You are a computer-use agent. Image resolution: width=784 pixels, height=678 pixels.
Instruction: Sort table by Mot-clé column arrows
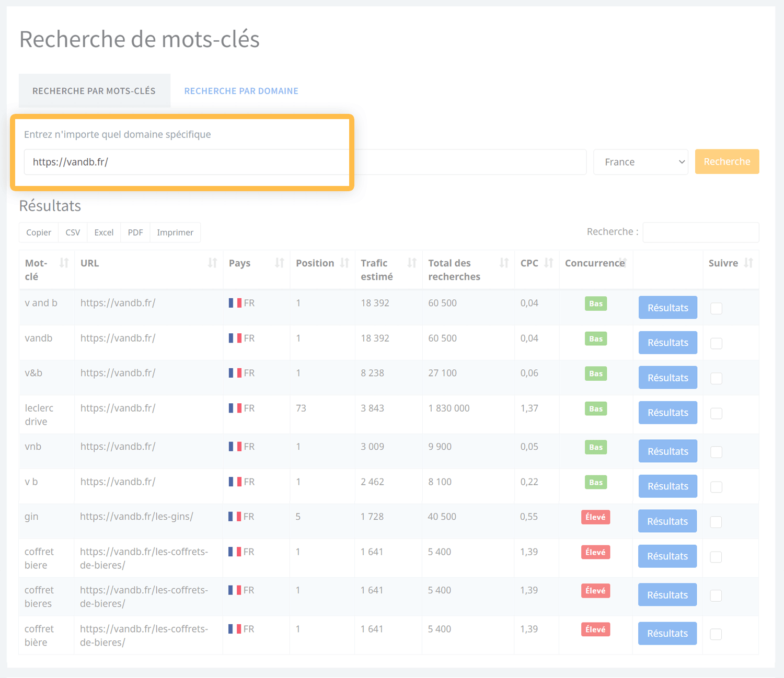64,263
